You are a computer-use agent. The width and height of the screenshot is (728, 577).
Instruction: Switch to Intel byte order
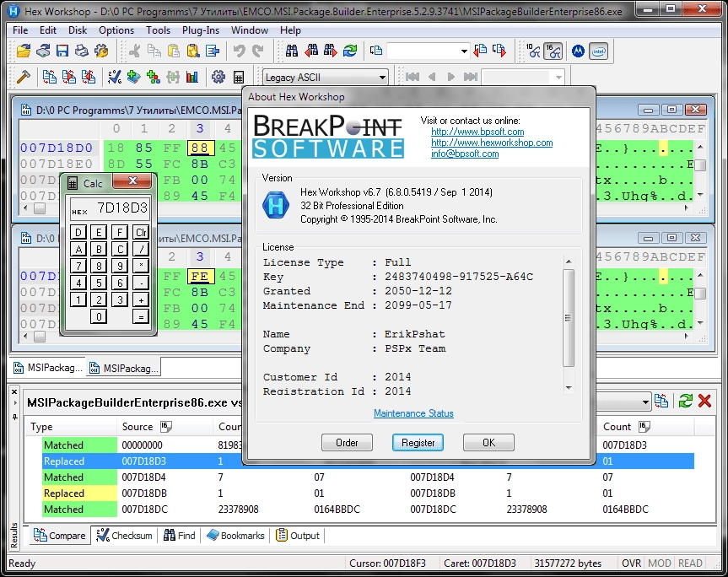(598, 51)
